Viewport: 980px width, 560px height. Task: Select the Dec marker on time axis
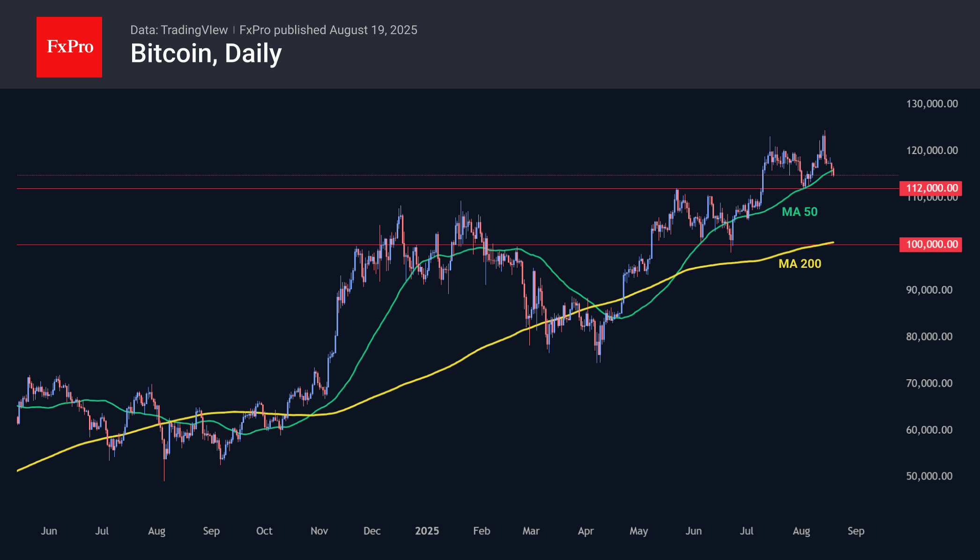click(x=372, y=531)
